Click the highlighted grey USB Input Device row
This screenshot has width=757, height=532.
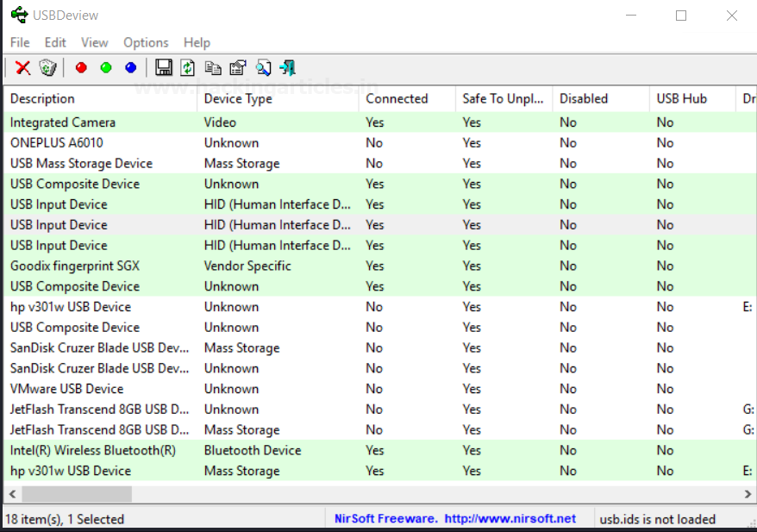click(380, 224)
